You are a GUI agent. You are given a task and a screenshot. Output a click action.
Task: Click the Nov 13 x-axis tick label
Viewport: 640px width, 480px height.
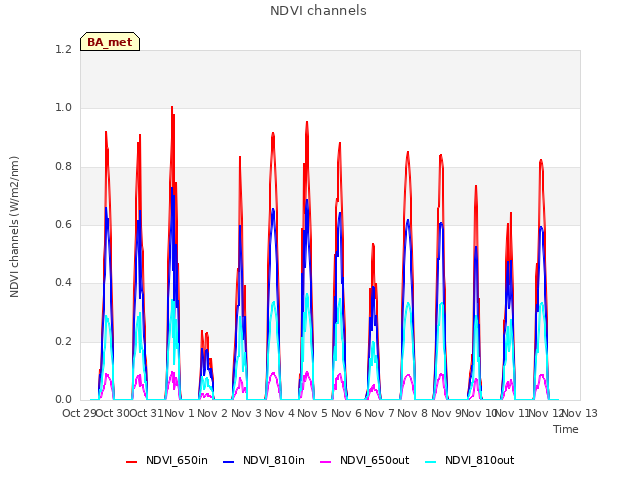pyautogui.click(x=580, y=413)
